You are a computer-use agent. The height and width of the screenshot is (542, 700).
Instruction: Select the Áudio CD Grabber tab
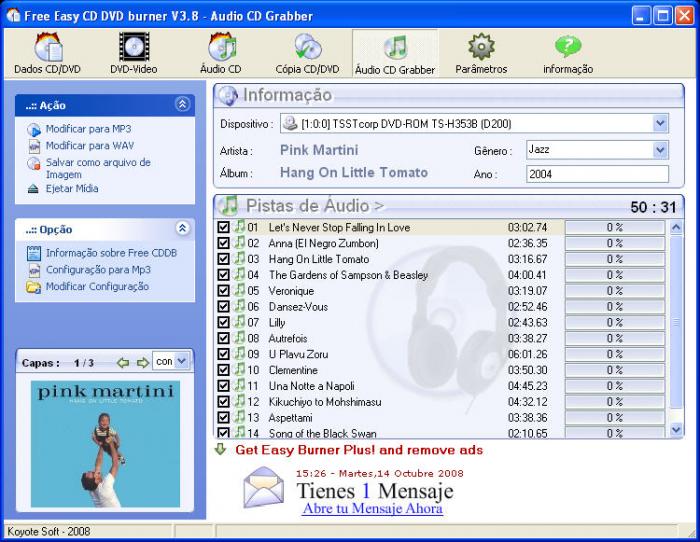point(395,54)
